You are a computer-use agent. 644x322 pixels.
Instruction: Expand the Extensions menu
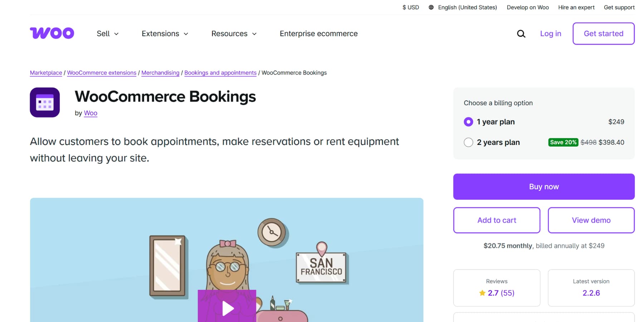pyautogui.click(x=165, y=33)
